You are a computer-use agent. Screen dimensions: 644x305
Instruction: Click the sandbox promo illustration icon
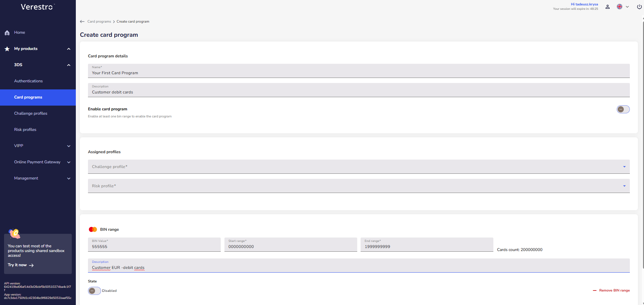click(14, 233)
